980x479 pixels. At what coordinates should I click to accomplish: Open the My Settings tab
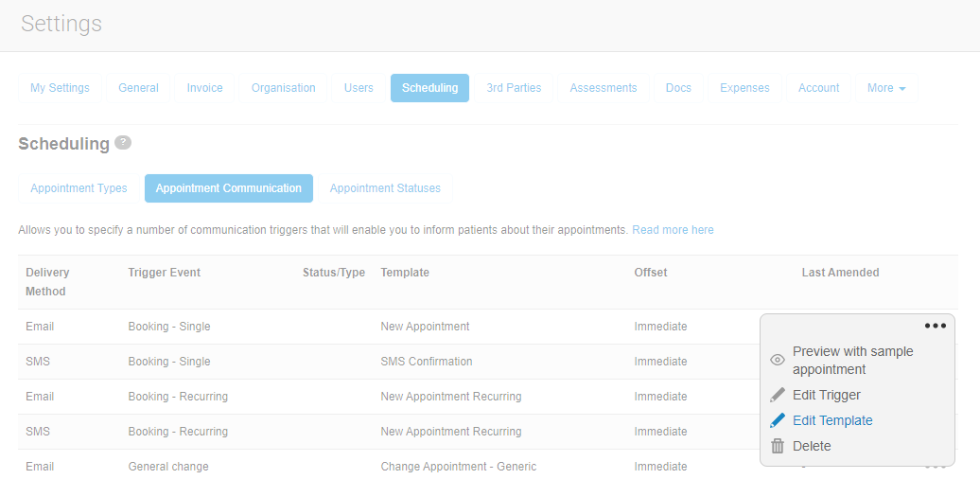[x=60, y=88]
